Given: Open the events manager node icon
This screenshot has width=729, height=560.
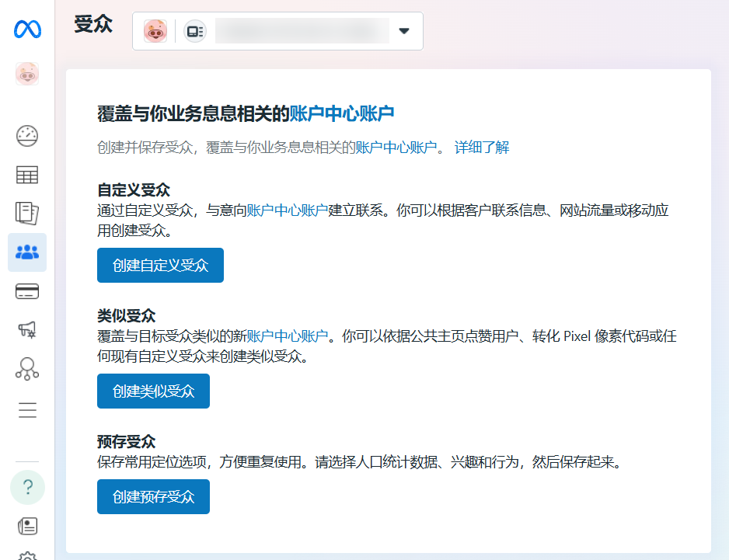Looking at the screenshot, I should coord(27,369).
